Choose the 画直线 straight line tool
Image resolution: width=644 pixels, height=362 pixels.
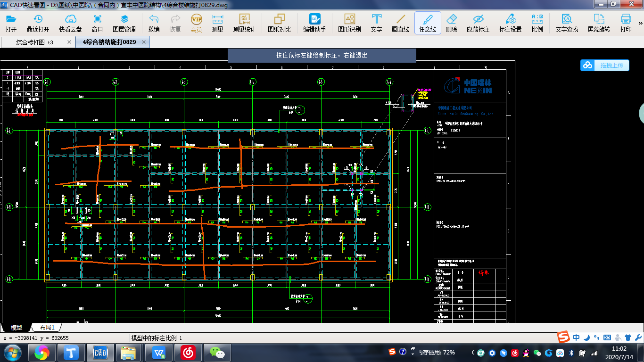401,23
